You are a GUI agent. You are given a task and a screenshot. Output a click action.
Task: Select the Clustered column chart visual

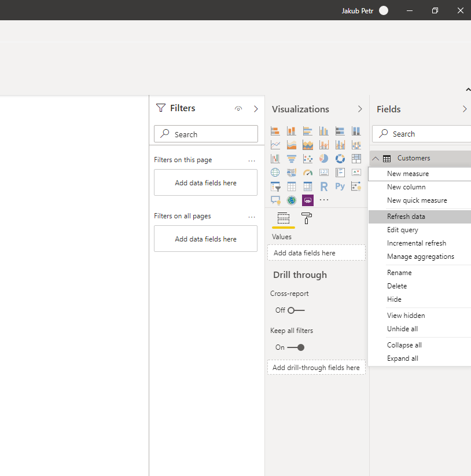point(324,131)
